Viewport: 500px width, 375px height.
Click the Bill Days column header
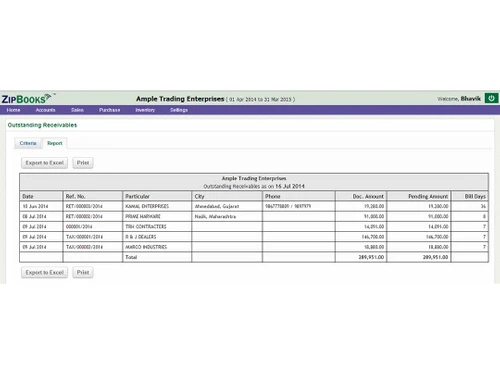point(470,196)
